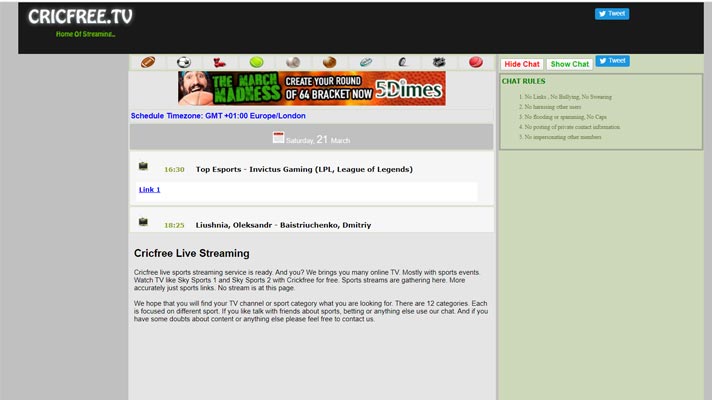Click the TV icon for Liushnia match

143,222
